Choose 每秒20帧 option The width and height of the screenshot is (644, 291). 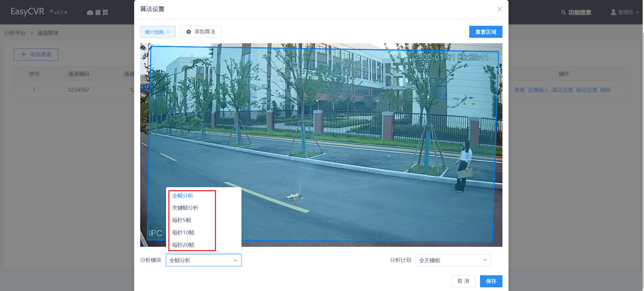(x=183, y=245)
